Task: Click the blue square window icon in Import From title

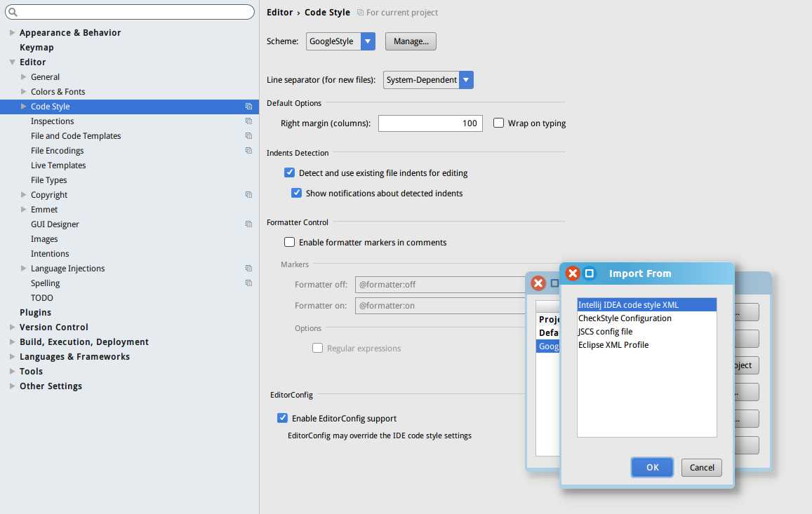Action: click(590, 273)
